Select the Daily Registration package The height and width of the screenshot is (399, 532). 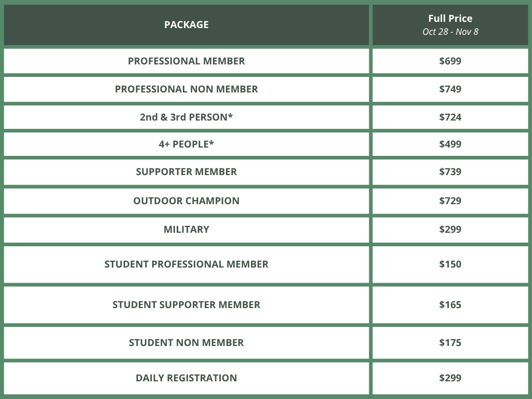coord(186,378)
